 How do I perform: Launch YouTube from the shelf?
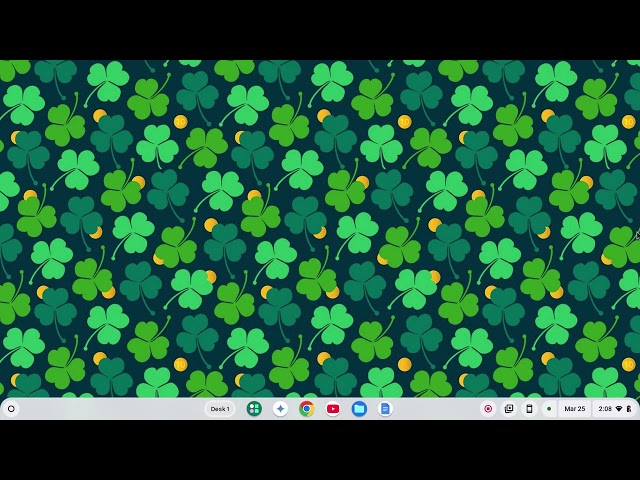coord(333,409)
